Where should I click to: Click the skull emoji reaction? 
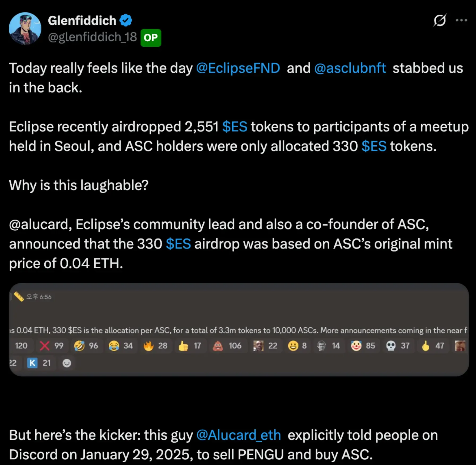click(397, 346)
